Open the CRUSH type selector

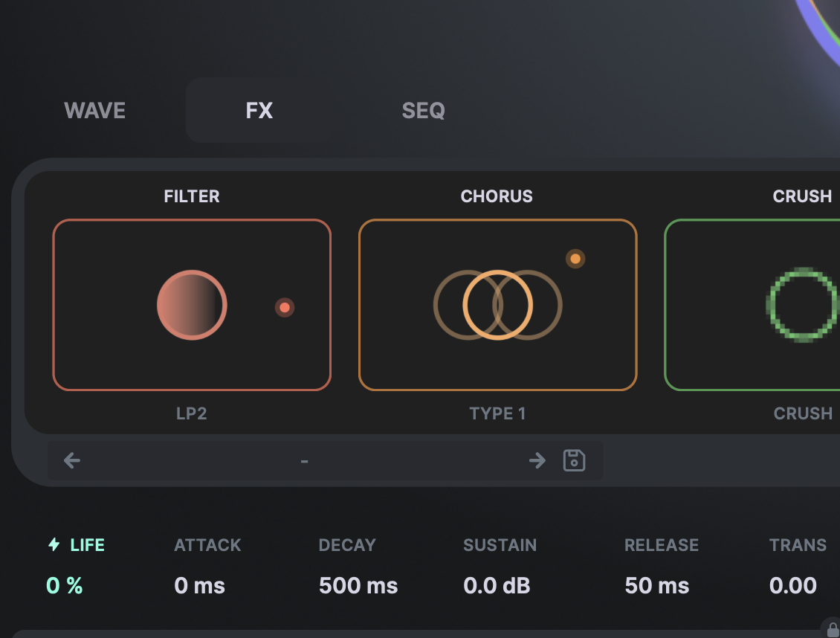tap(802, 413)
